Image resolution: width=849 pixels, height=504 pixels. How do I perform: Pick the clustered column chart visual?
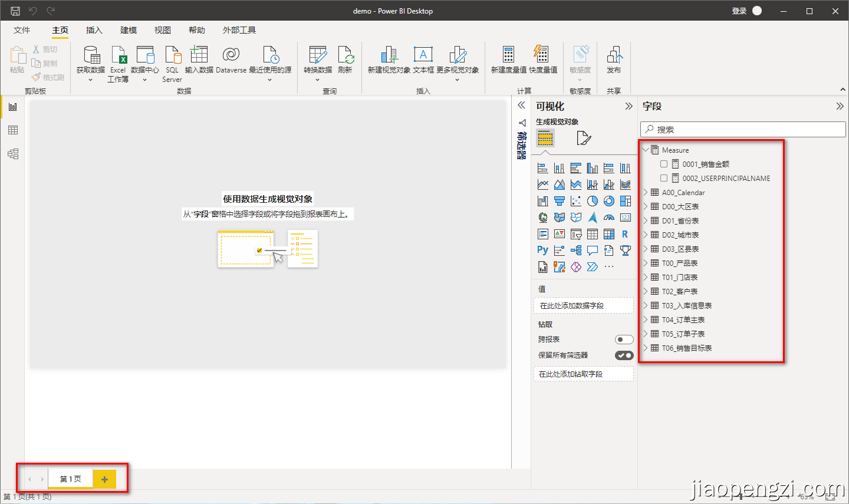tap(593, 168)
